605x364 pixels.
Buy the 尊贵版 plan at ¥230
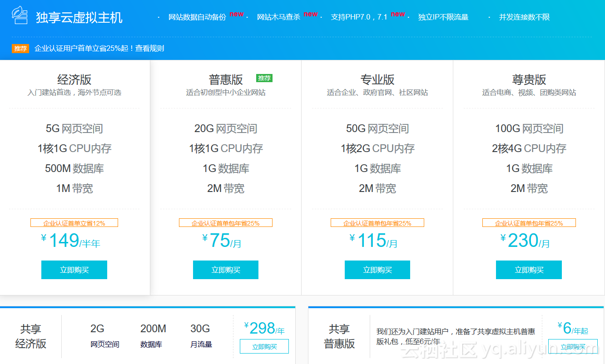[529, 270]
